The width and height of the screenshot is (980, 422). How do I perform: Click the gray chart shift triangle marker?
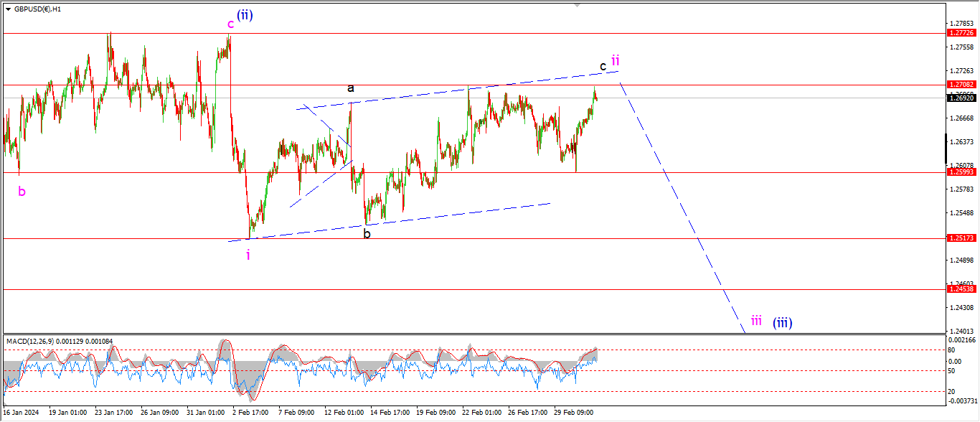click(576, 5)
